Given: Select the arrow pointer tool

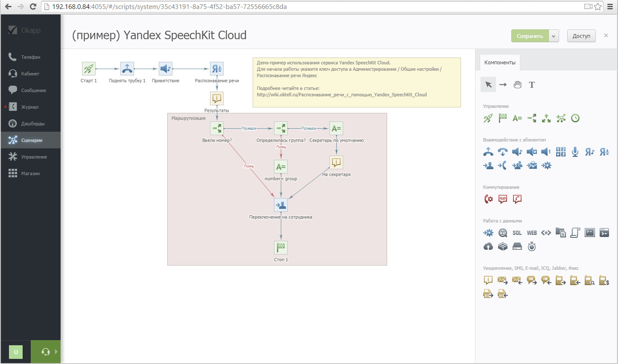Looking at the screenshot, I should pyautogui.click(x=488, y=84).
